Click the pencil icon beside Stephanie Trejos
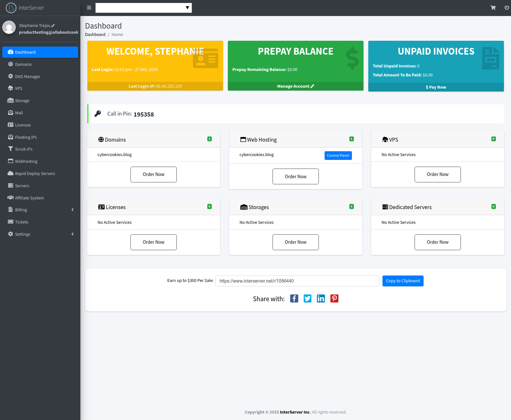The height and width of the screenshot is (420, 511). point(53,26)
